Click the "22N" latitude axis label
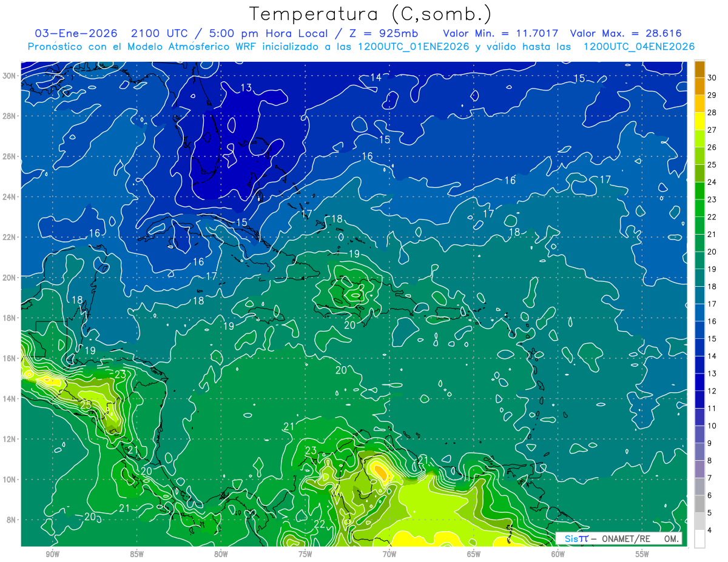Image resolution: width=728 pixels, height=562 pixels. pyautogui.click(x=10, y=237)
